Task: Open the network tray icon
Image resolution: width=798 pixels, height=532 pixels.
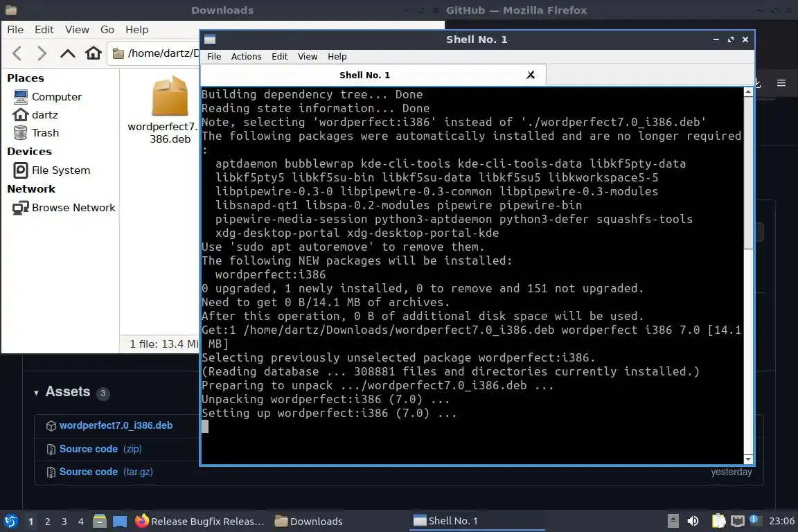Action: click(738, 521)
